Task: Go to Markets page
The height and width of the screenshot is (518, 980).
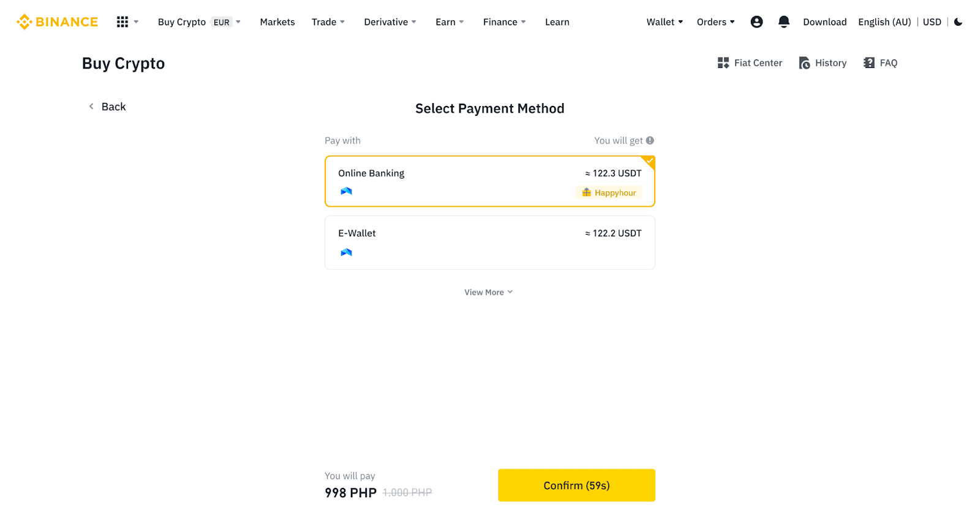Action: click(x=277, y=22)
